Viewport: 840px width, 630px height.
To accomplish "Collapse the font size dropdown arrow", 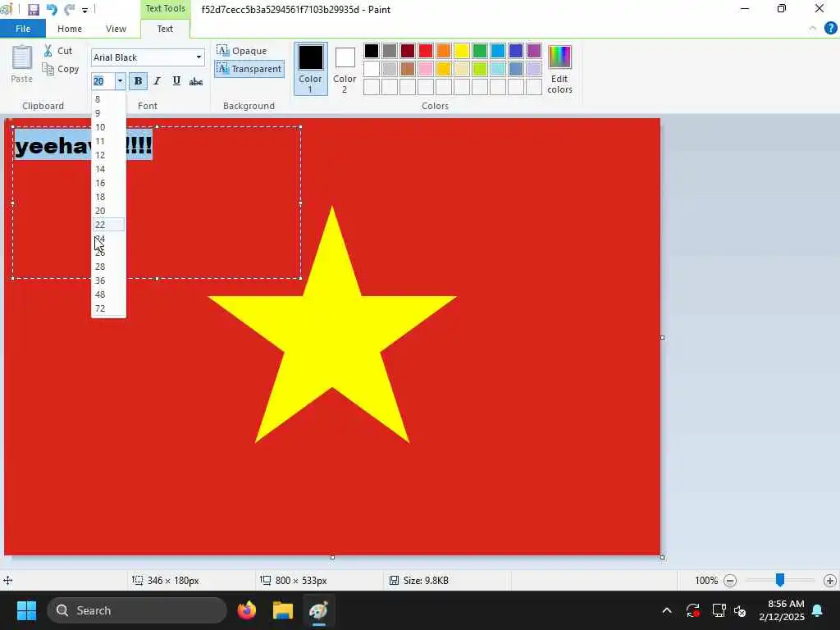I will tap(120, 81).
